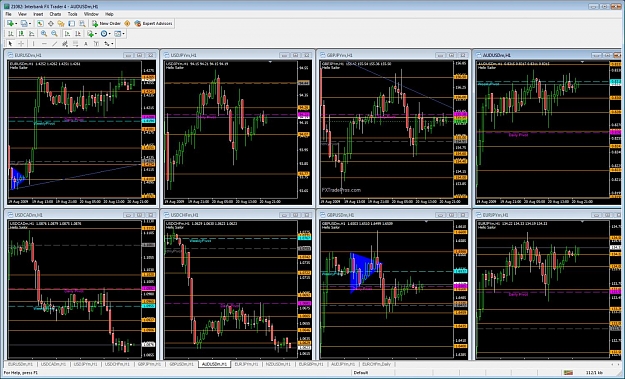Switch chart to Bar Chart mode

pyautogui.click(x=11, y=33)
